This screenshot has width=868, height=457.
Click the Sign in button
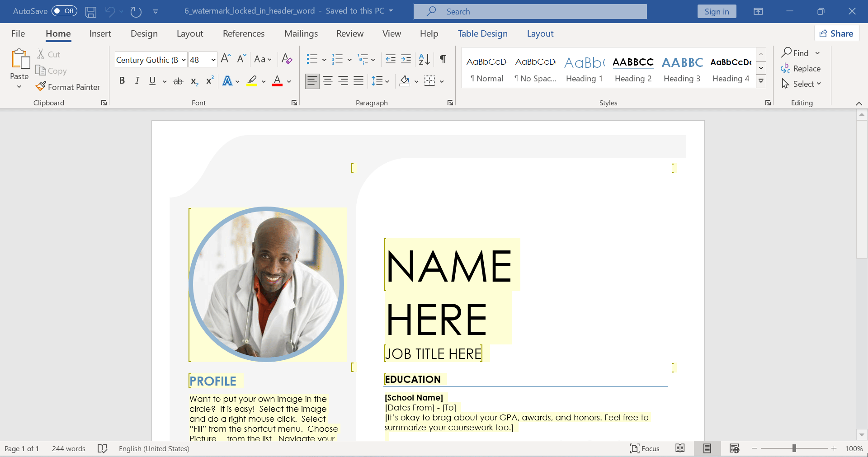point(717,11)
